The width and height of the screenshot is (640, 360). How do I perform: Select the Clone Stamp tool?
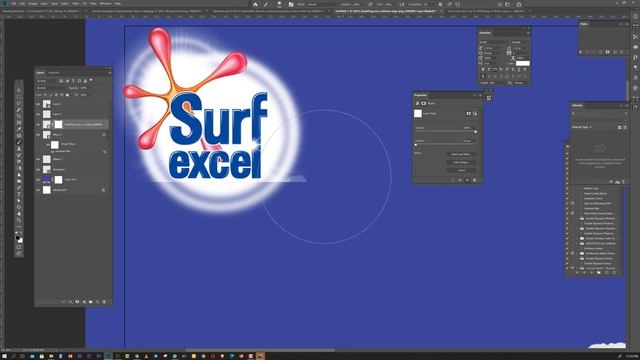19,149
